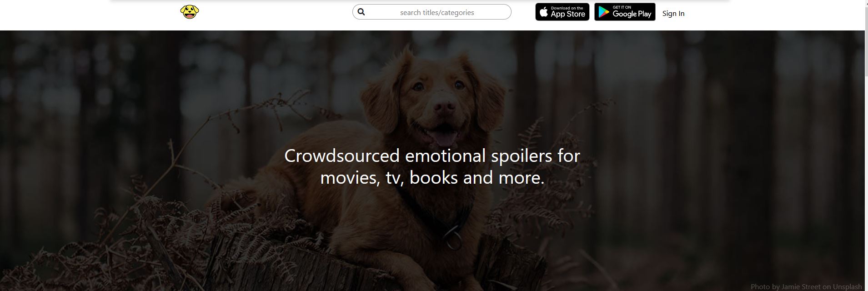Click the Crowdsourced emotional spoilers headline

(432, 166)
